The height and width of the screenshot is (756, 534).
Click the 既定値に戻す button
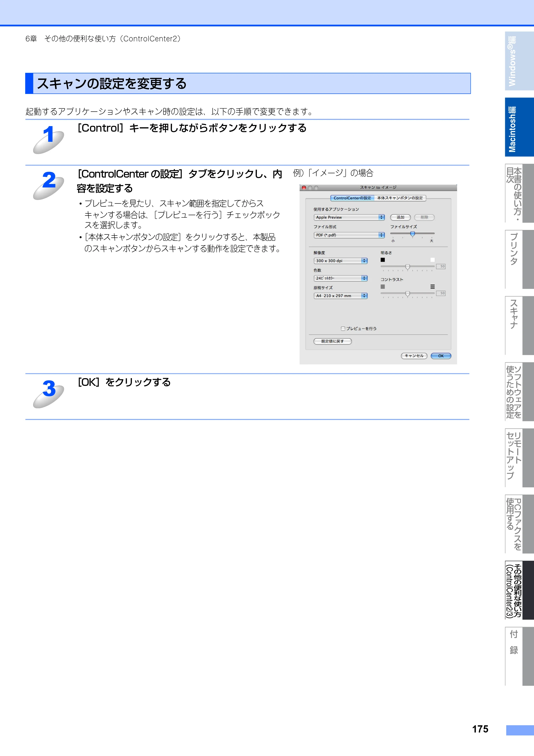point(332,341)
